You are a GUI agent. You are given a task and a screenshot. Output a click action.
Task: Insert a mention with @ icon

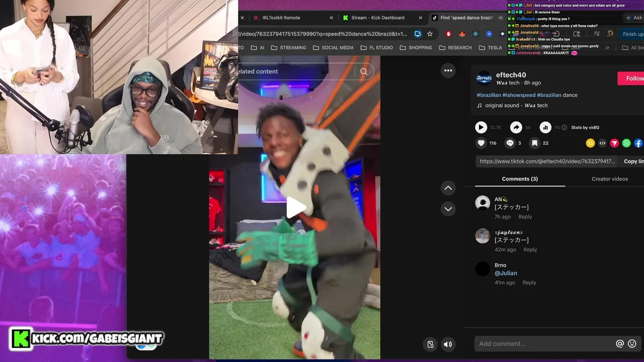point(620,344)
